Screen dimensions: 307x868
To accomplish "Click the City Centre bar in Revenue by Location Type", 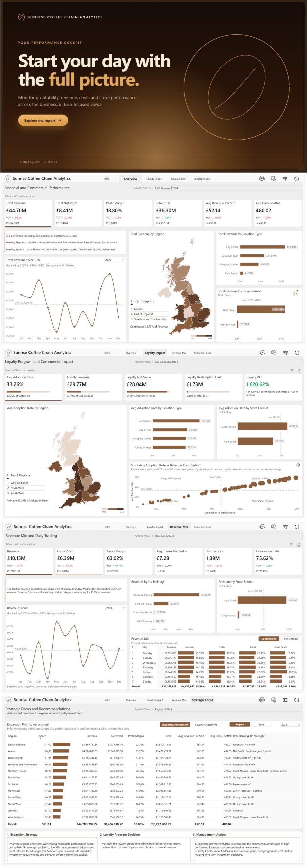I will tap(262, 247).
